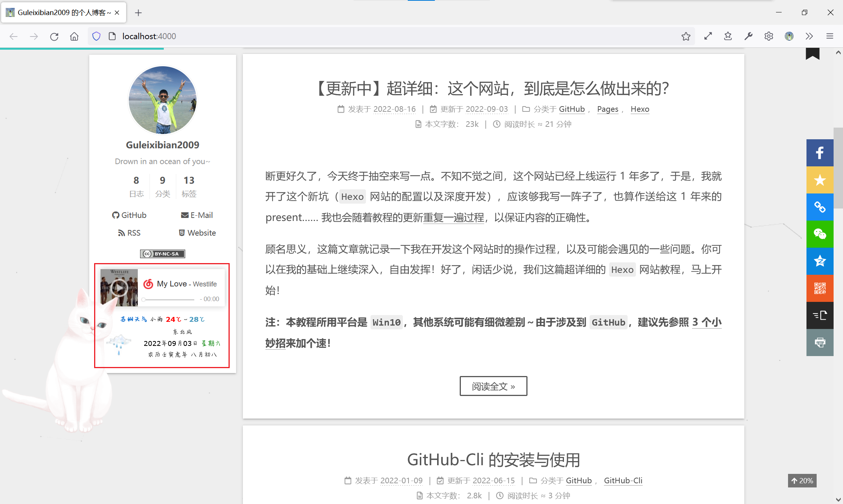Copy link using chain icon button
This screenshot has height=504, width=843.
pos(820,207)
